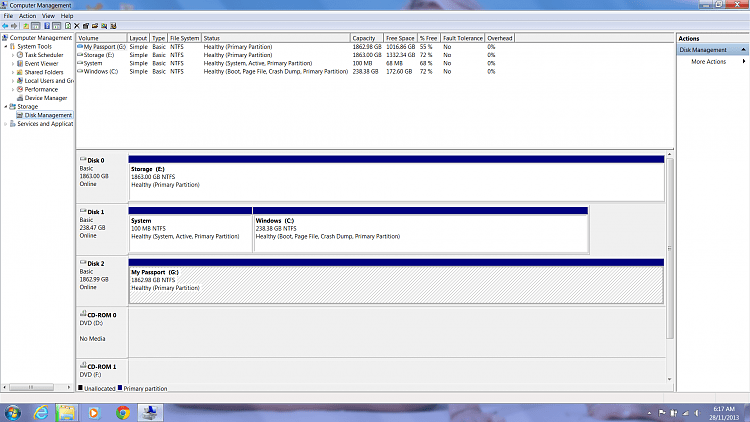
Task: Click console tree horizontal scrollbar thumb
Action: click(x=31, y=387)
